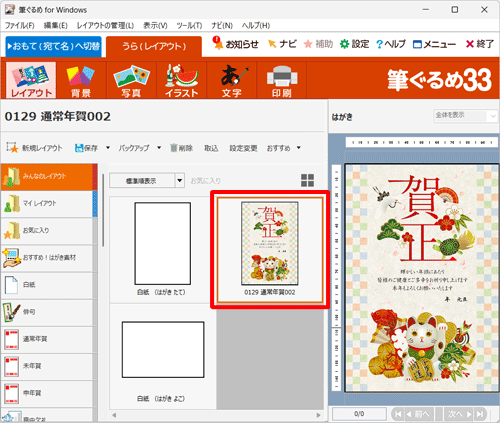Click the 取込 import button
Screen dimensions: 500x423
[211, 148]
